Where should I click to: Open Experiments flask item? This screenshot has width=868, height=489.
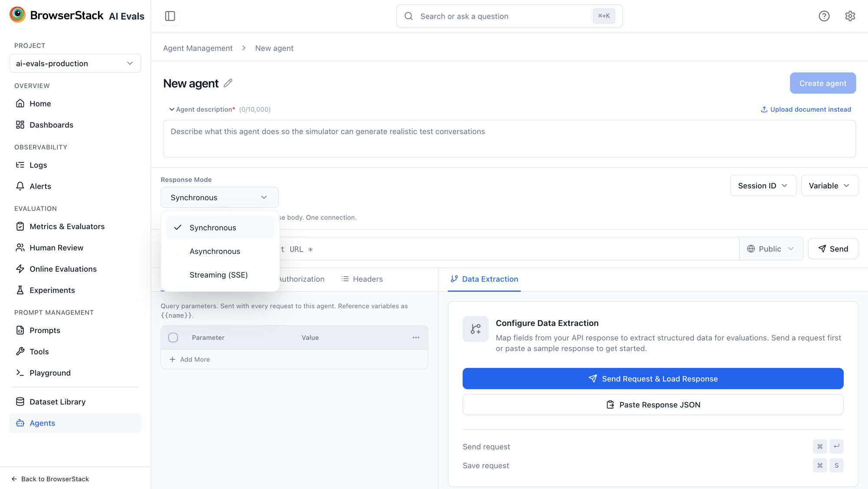tap(75, 290)
